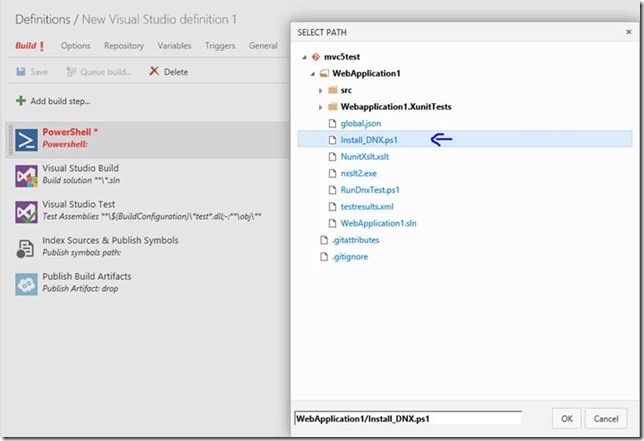Screen dimensions: 644x441
Task: Select the RunDnxTest.ps1 file name
Action: (370, 190)
